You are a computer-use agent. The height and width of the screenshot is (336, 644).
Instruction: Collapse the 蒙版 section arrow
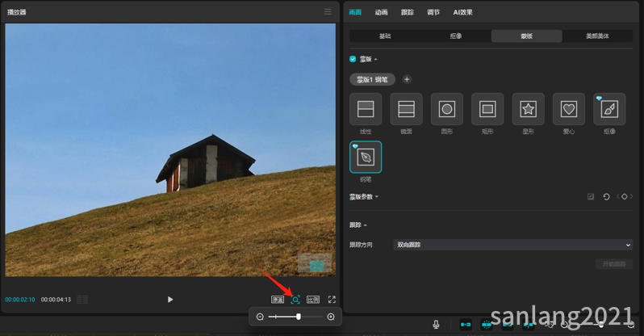click(376, 59)
